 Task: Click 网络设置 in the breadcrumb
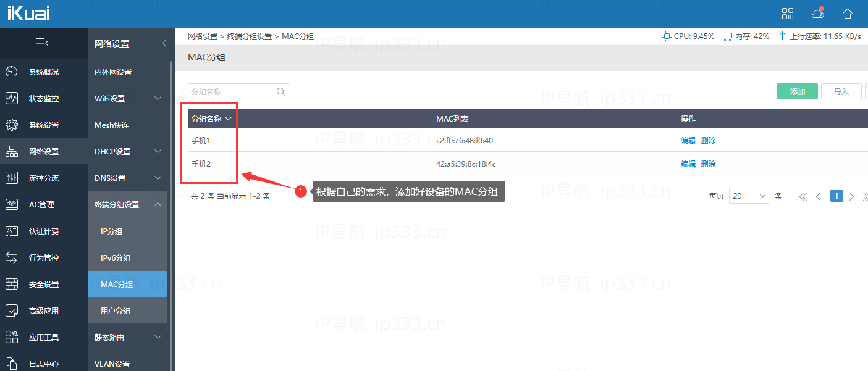203,36
